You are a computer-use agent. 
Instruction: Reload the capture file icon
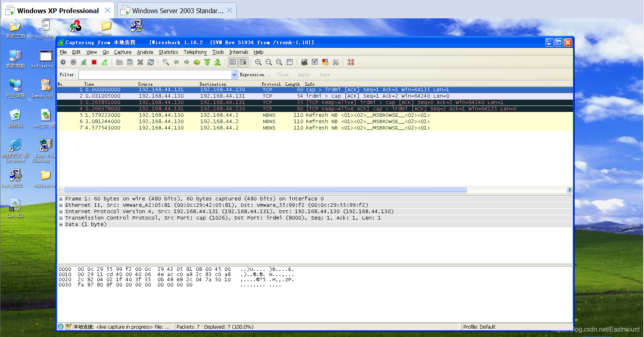tap(151, 62)
